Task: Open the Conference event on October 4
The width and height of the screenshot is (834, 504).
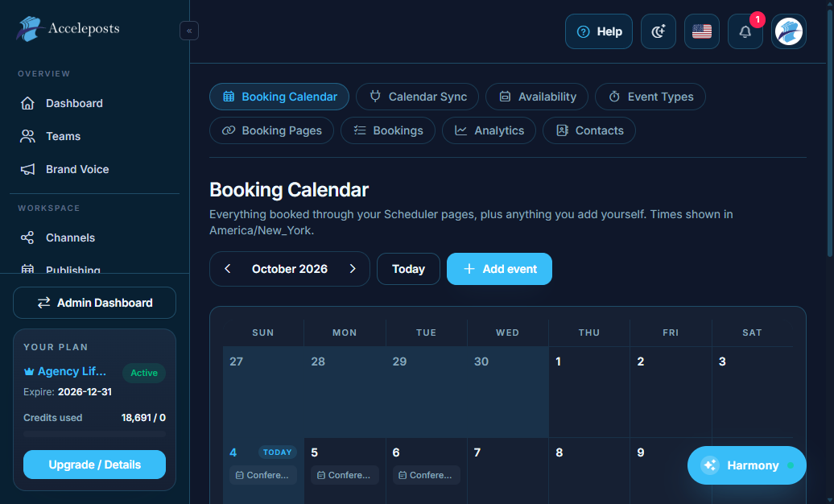Action: click(x=263, y=475)
